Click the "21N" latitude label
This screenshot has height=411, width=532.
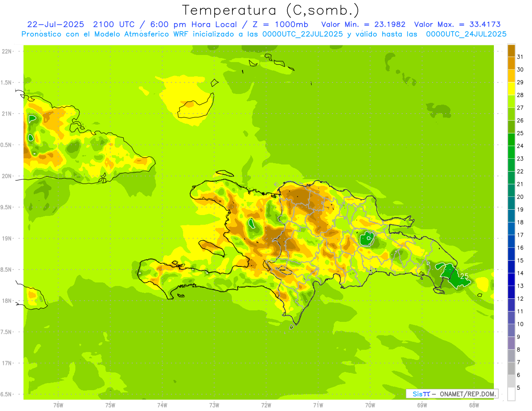coord(6,114)
